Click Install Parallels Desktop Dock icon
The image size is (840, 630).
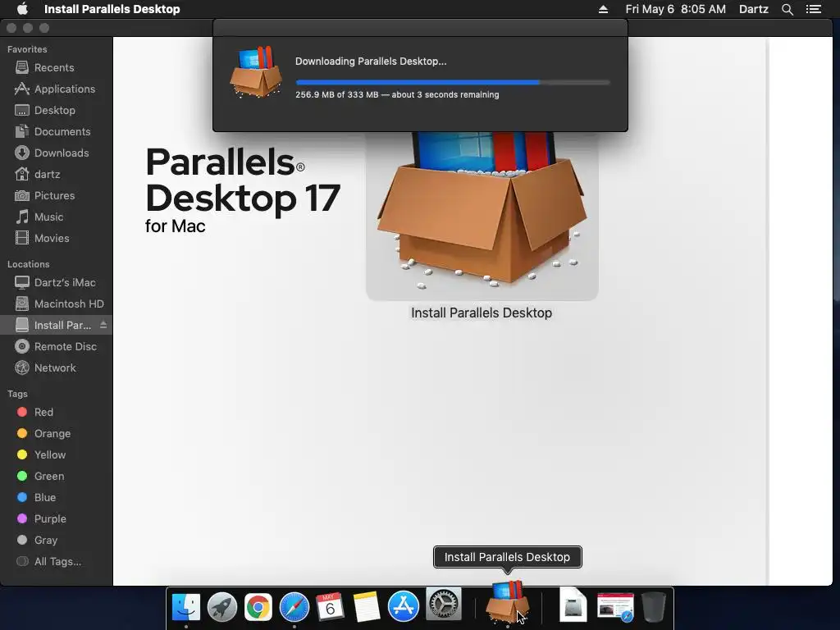coord(507,603)
